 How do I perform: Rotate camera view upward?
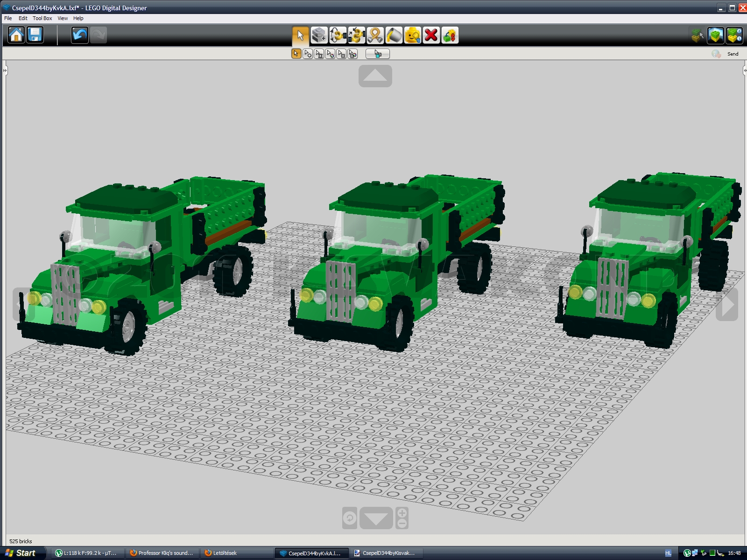click(375, 76)
